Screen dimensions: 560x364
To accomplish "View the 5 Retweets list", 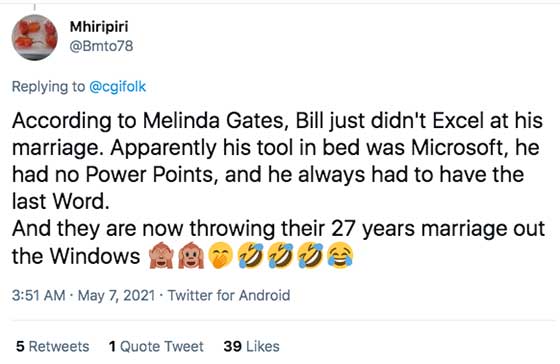I will tap(52, 346).
